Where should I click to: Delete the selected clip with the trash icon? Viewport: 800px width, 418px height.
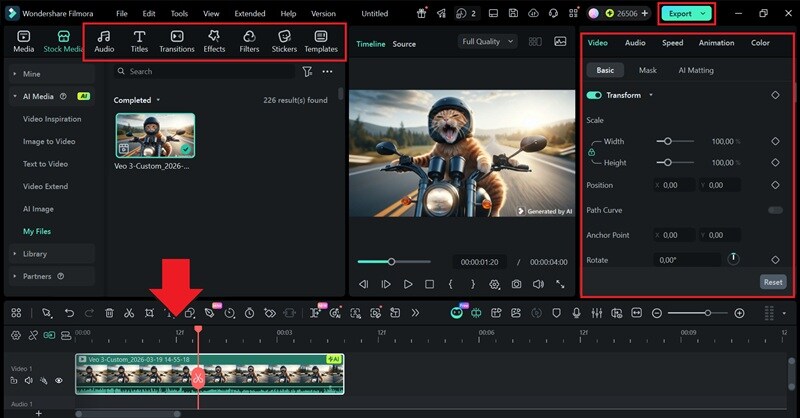click(109, 313)
